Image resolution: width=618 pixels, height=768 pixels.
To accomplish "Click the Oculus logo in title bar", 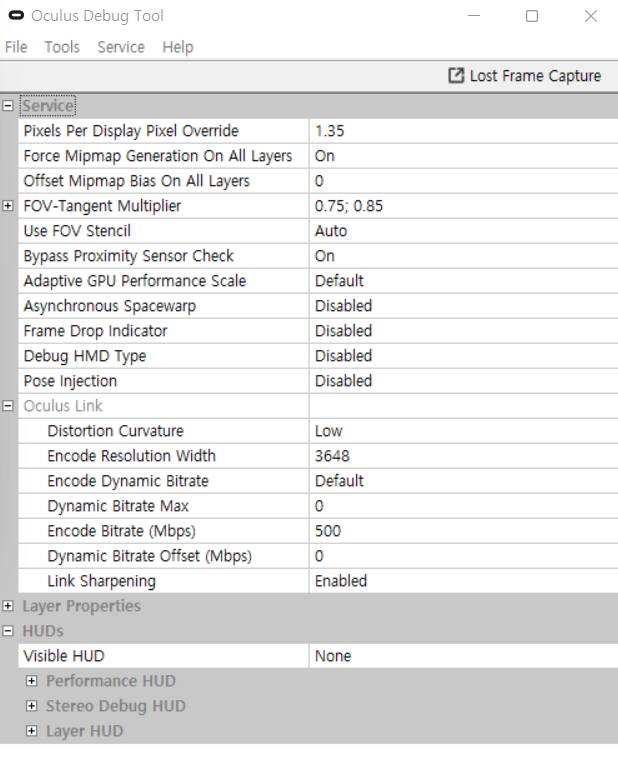I will [13, 16].
